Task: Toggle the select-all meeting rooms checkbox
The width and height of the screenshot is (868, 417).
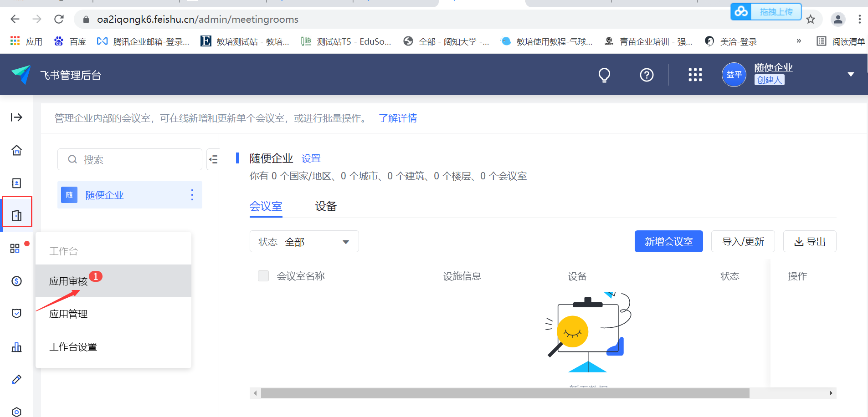Action: 263,276
